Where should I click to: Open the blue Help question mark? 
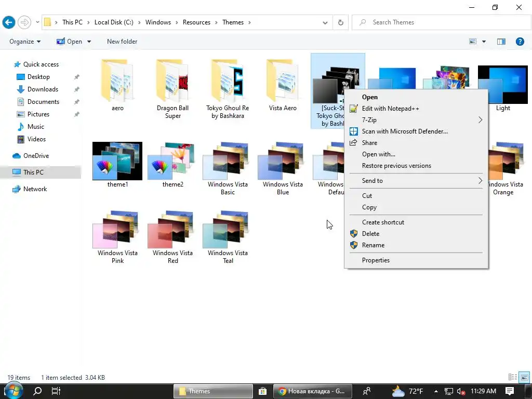[520, 42]
